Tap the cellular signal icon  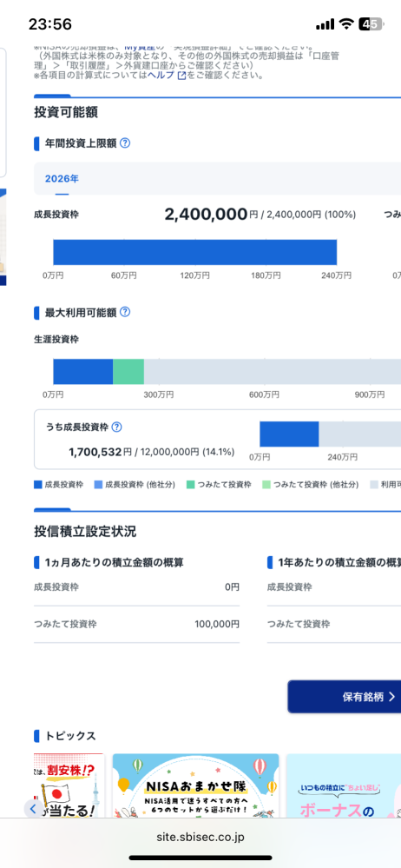[325, 24]
